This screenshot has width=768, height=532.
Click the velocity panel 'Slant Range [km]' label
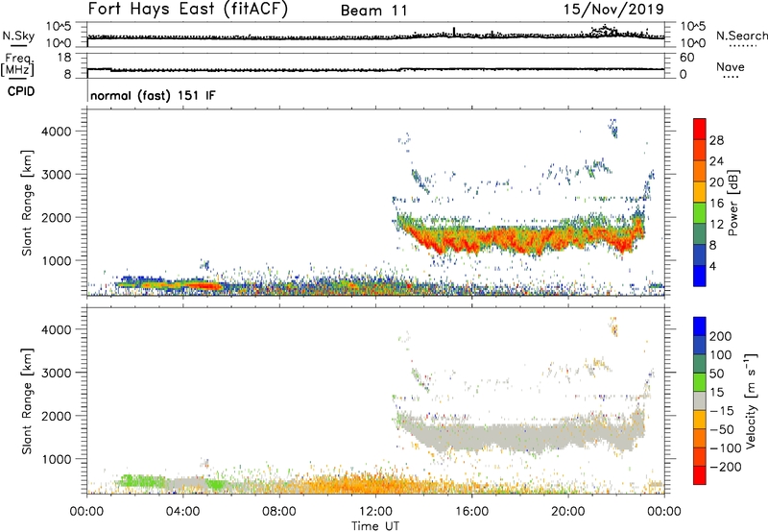click(x=27, y=401)
